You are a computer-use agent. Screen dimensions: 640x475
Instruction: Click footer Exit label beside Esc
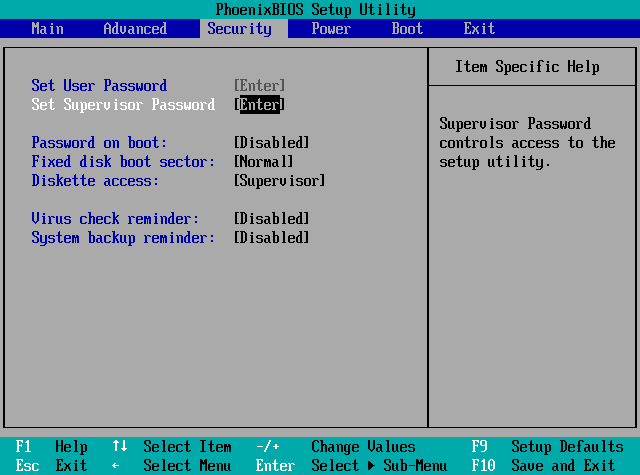[x=71, y=466]
